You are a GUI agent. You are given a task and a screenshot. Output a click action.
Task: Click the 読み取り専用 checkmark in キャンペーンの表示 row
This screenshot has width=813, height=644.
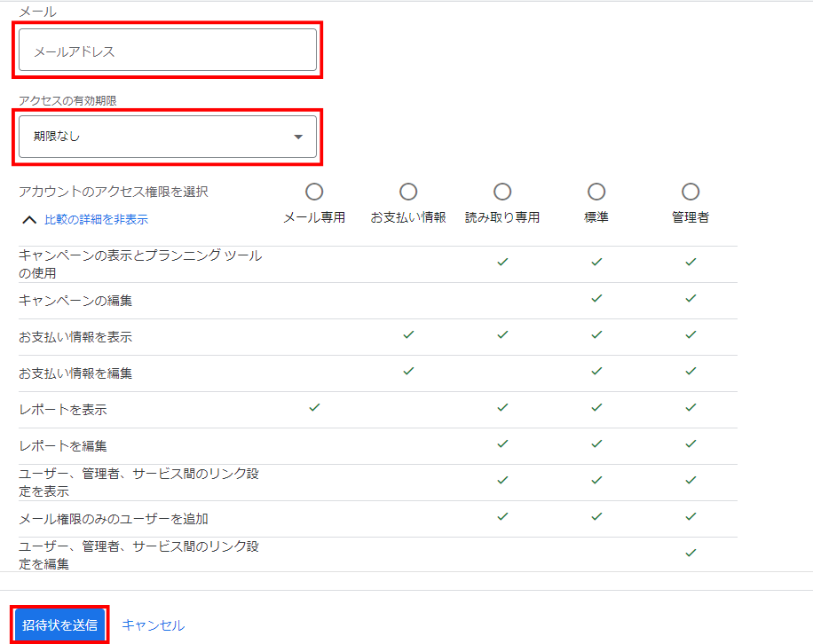(501, 263)
